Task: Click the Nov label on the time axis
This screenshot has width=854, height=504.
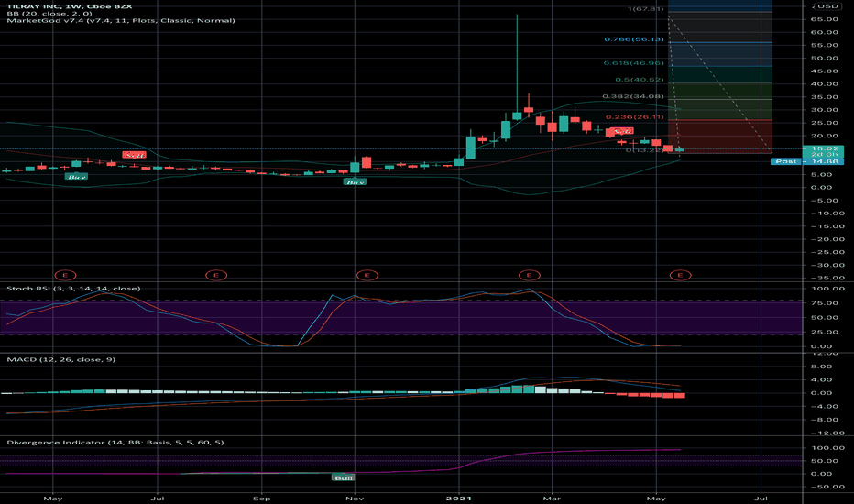Action: 355,498
